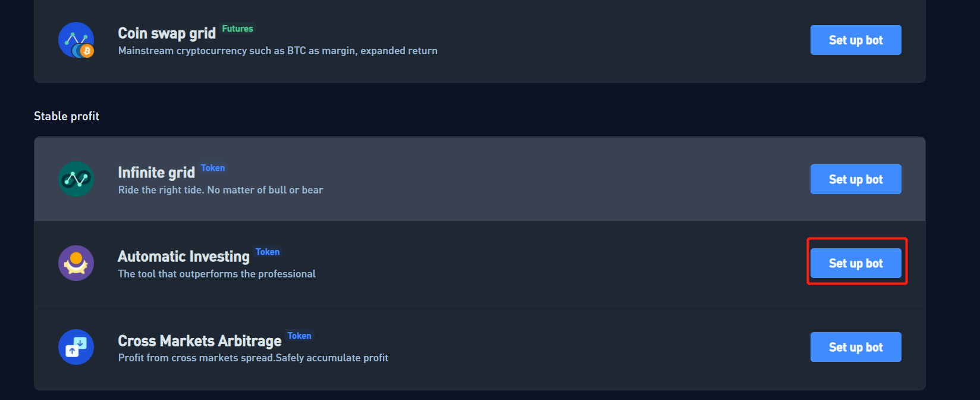Viewport: 980px width, 400px height.
Task: Click the Token tag beside Cross Markets Arbitrage
Action: [x=299, y=336]
